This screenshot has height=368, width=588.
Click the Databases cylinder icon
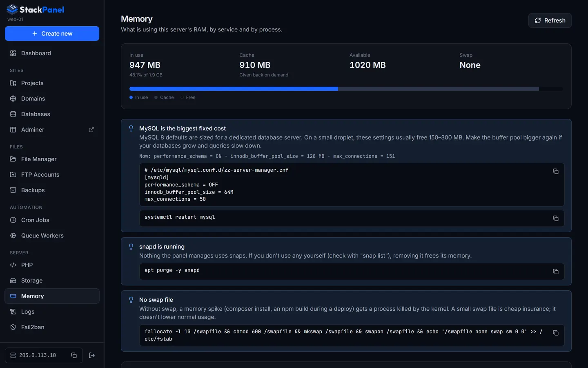click(x=13, y=114)
